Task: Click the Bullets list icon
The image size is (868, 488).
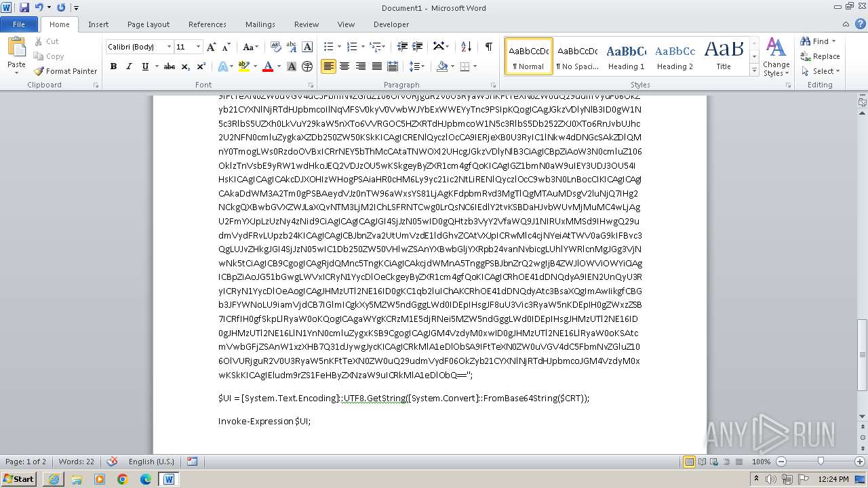Action: pyautogui.click(x=329, y=47)
